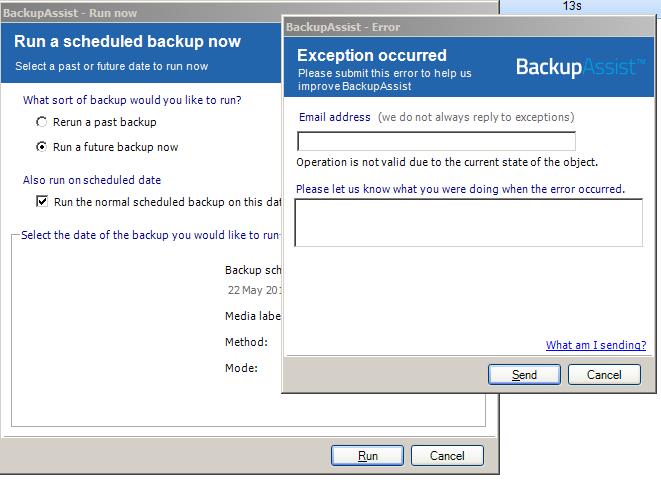
Task: Click the BackupAssist logo
Action: point(579,67)
